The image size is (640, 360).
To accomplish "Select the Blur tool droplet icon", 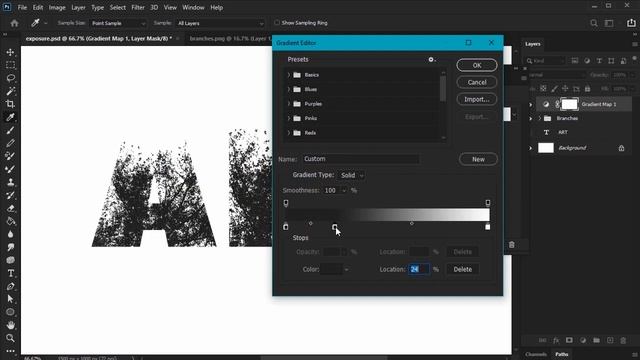I will 10,234.
